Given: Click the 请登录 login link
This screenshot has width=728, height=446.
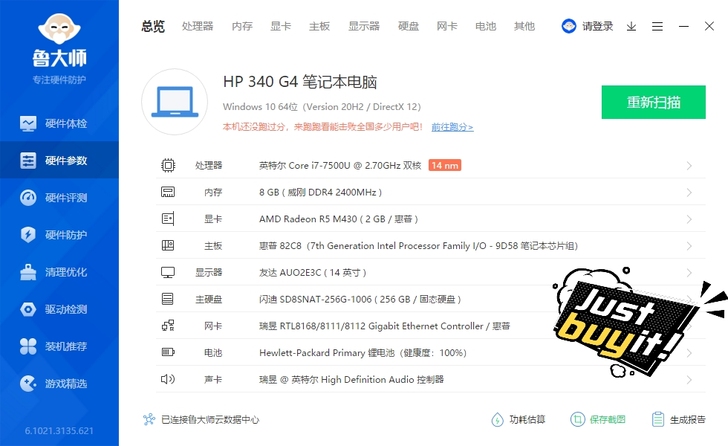Looking at the screenshot, I should (598, 26).
